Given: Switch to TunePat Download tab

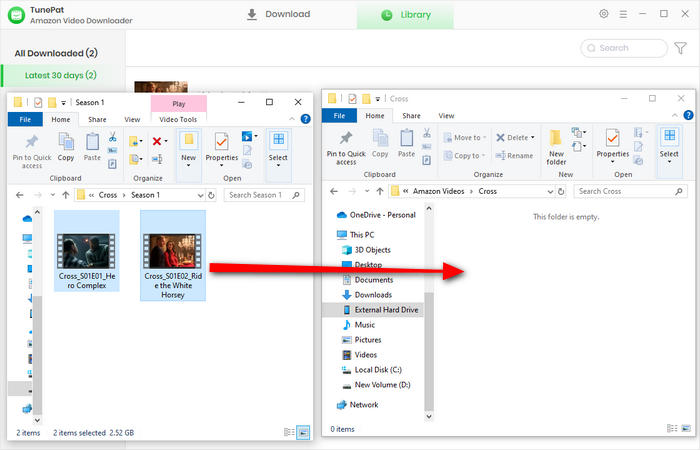Looking at the screenshot, I should [279, 14].
